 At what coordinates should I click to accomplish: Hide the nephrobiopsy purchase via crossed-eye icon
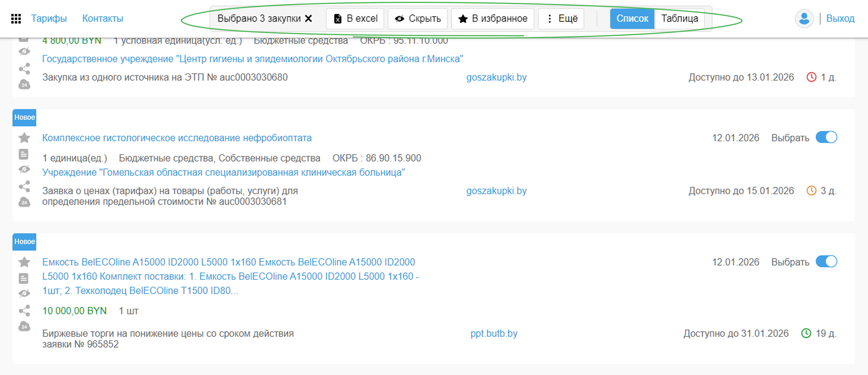click(24, 169)
